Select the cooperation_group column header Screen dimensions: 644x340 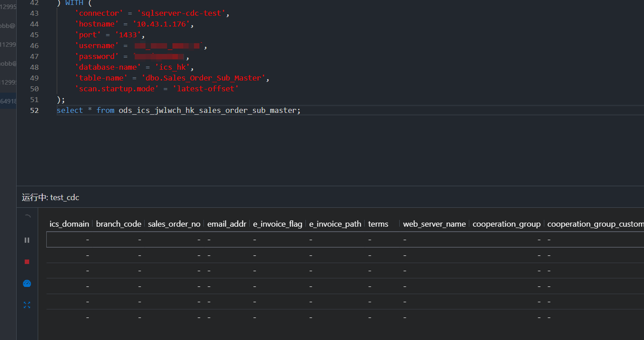click(x=507, y=224)
